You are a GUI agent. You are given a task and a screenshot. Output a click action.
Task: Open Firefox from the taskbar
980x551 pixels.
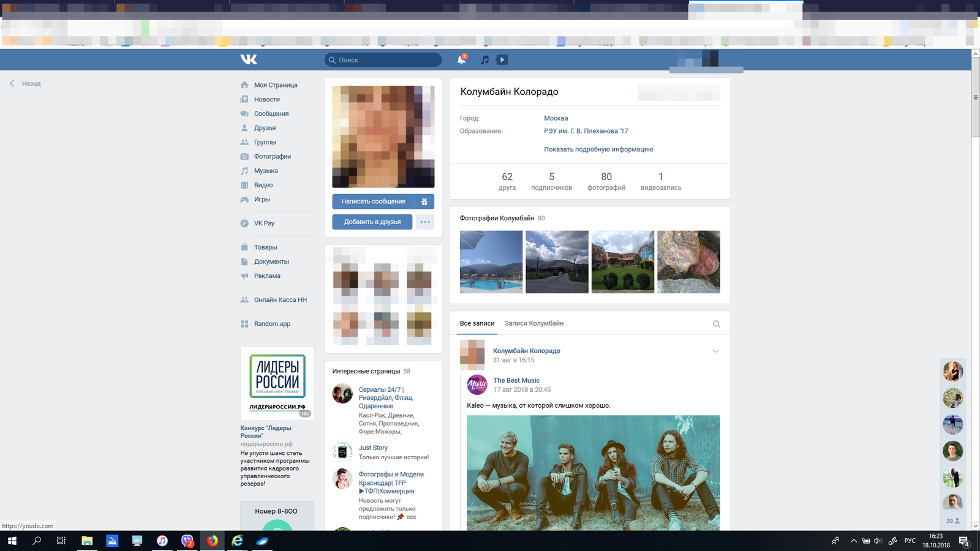click(x=212, y=541)
